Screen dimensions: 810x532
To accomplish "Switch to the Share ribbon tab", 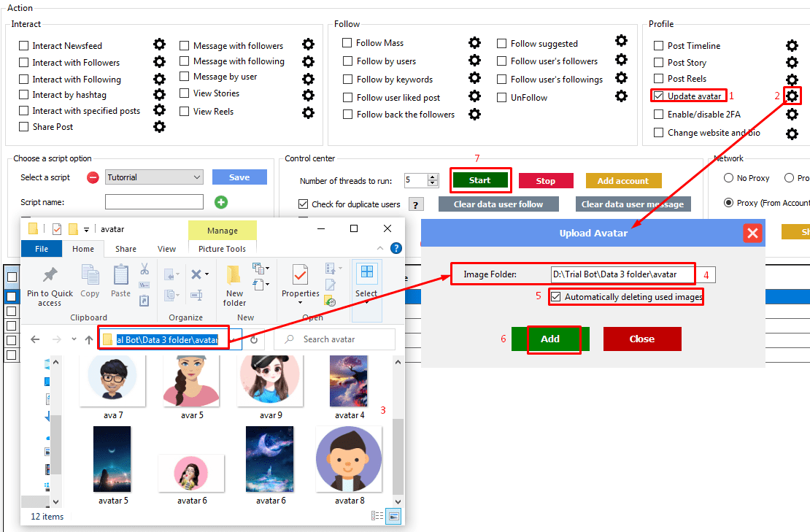I will click(x=125, y=249).
